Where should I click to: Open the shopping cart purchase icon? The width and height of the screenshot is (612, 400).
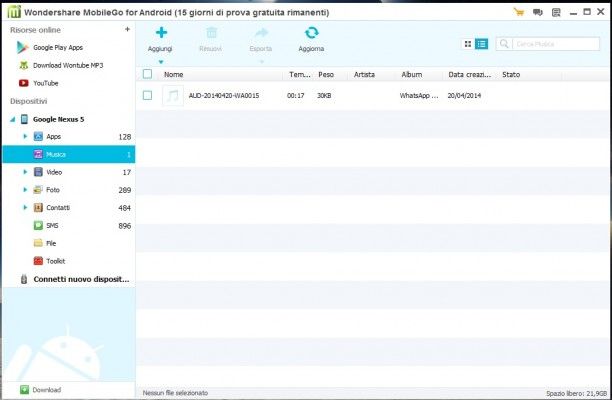[x=519, y=12]
